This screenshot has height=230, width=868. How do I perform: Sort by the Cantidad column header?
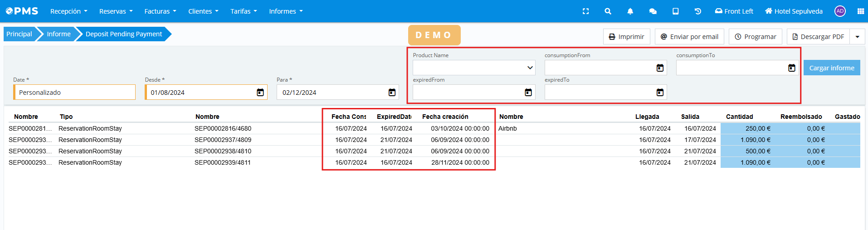[739, 117]
